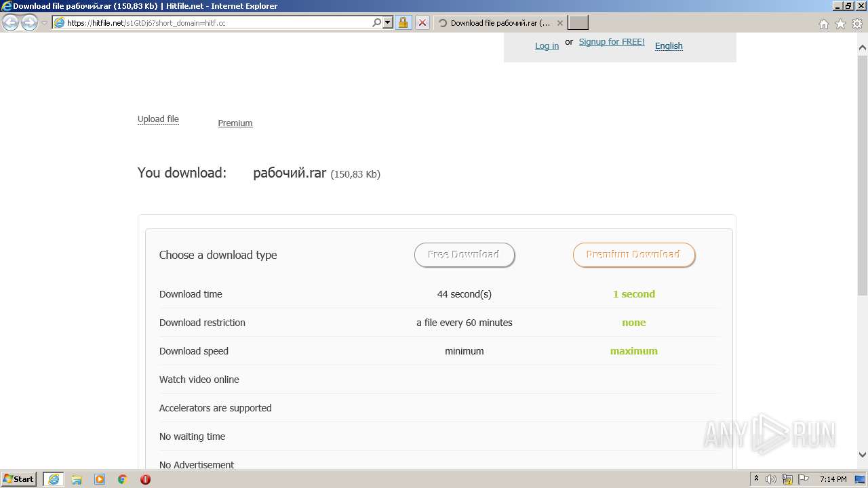The image size is (868, 488).
Task: Open Internet Explorer from the taskbar
Action: 53,479
